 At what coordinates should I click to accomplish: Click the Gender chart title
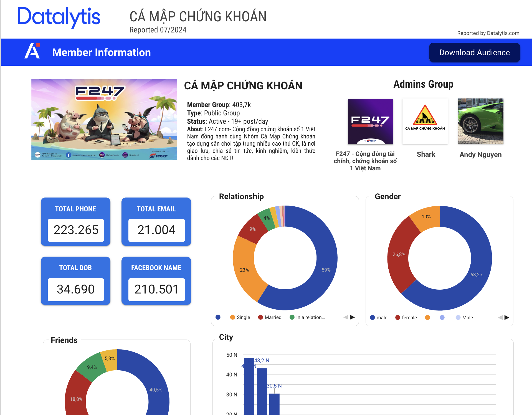(387, 196)
